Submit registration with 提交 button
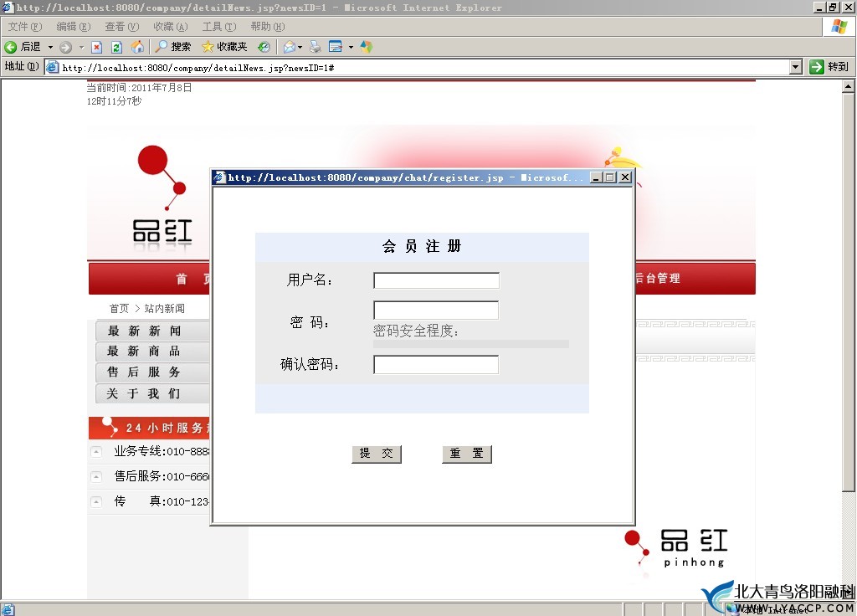This screenshot has width=857, height=616. click(376, 454)
